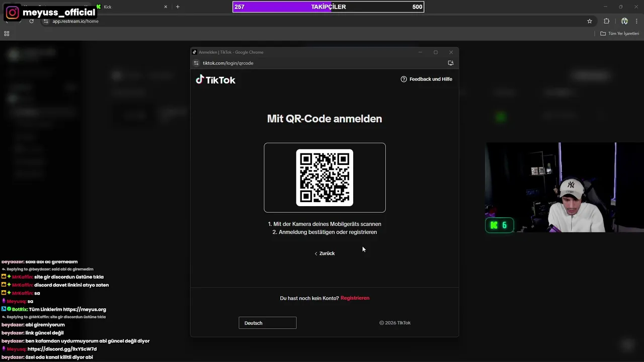This screenshot has width=644, height=362.
Task: Click the '© 2026 TikTok' footer text
Action: (x=395, y=323)
